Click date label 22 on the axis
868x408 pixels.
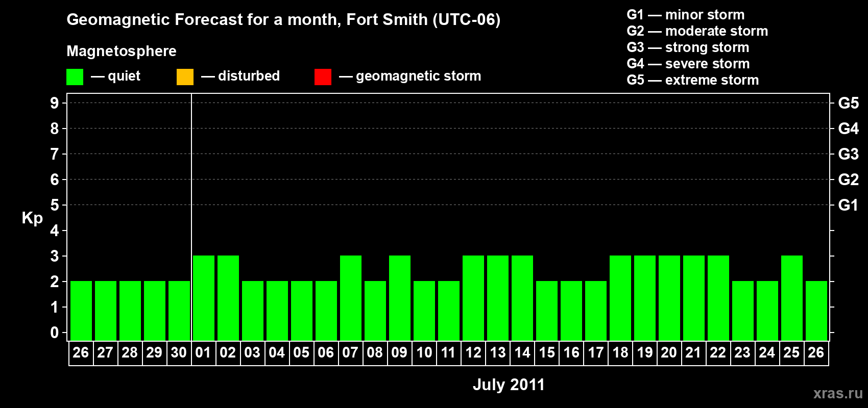point(718,353)
